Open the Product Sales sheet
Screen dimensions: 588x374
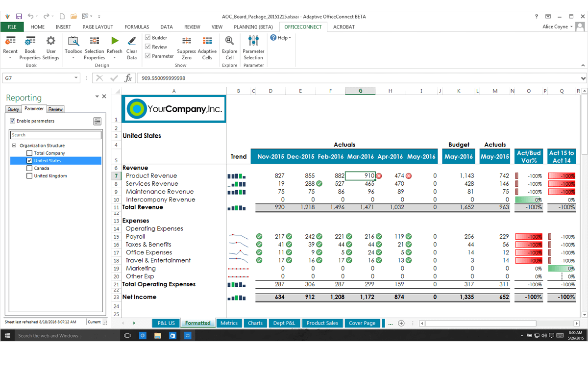[x=322, y=323]
